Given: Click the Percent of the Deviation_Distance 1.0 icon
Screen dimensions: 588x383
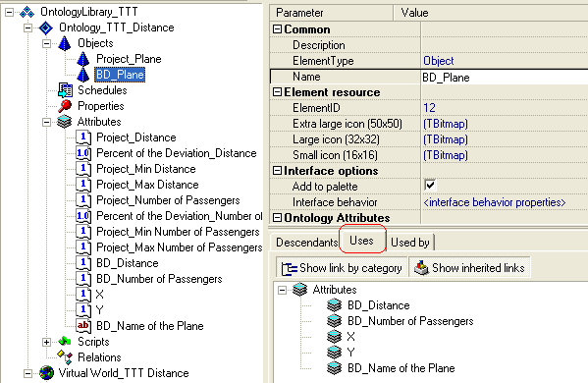Looking at the screenshot, I should [x=82, y=153].
